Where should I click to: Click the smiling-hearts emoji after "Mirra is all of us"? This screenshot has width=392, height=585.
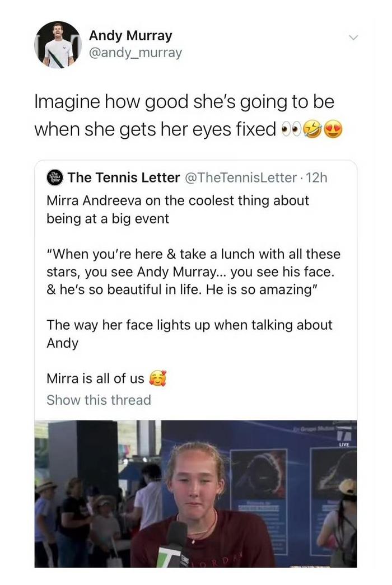(158, 379)
